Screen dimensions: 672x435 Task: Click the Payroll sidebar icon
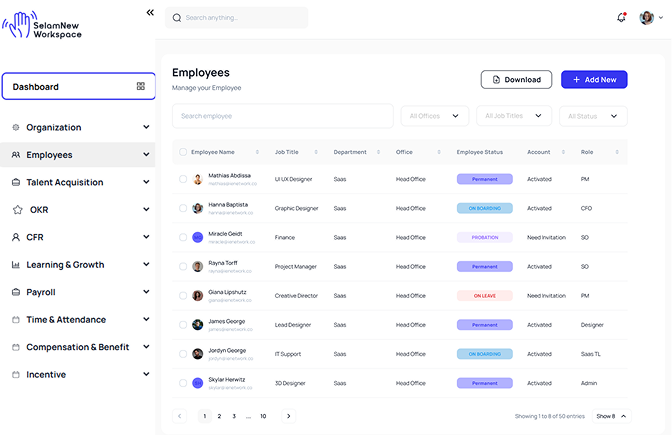[x=16, y=293]
